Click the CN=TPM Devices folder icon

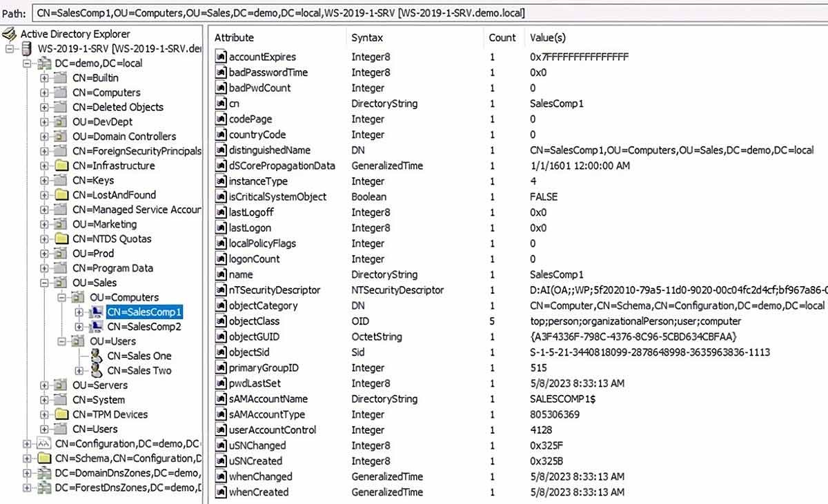point(61,414)
